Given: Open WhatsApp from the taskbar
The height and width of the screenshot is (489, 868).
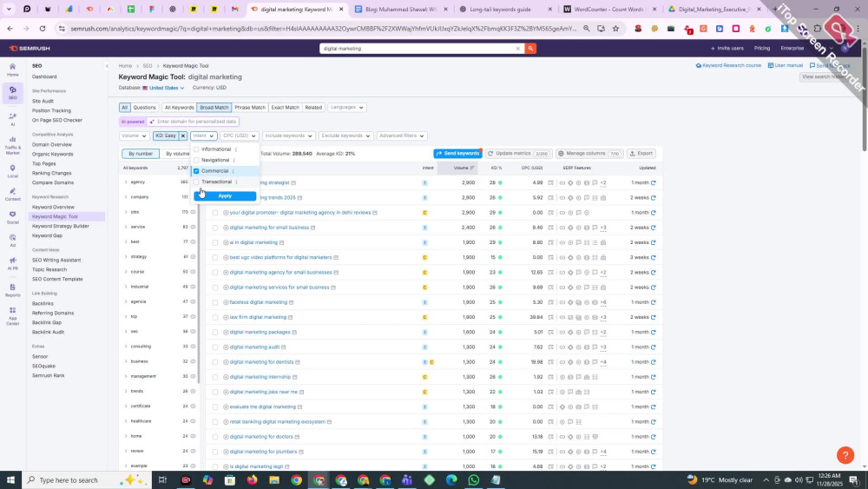Looking at the screenshot, I should pyautogui.click(x=473, y=479).
